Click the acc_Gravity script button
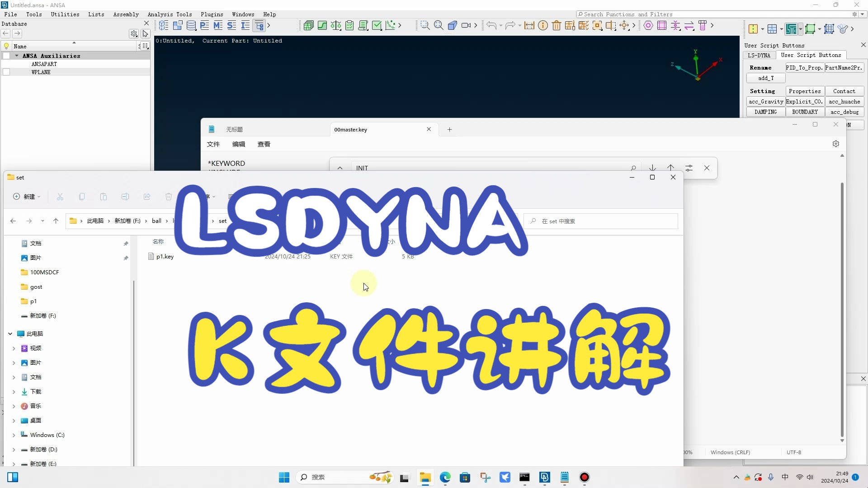Viewport: 868px width, 488px height. [766, 102]
